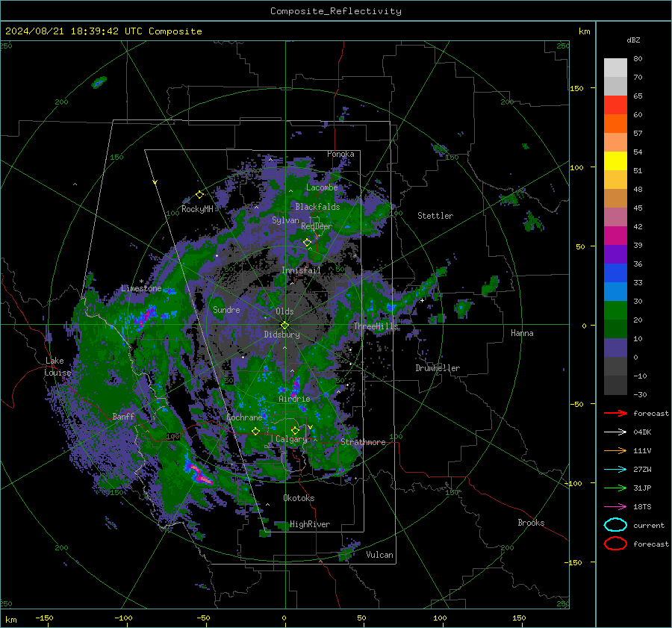The height and width of the screenshot is (628, 672).
Task: Click the Brooks city label
Action: tap(531, 523)
